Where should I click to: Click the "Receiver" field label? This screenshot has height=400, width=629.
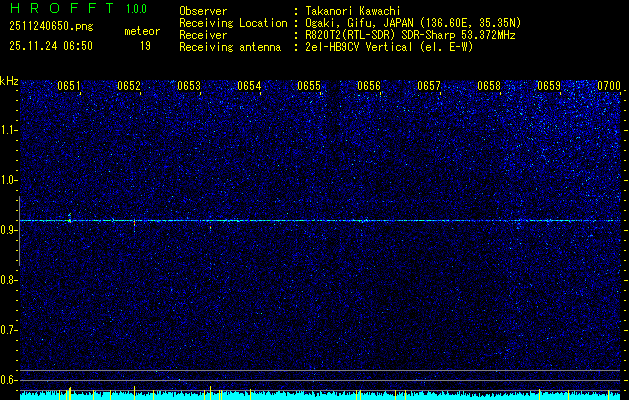(x=203, y=35)
